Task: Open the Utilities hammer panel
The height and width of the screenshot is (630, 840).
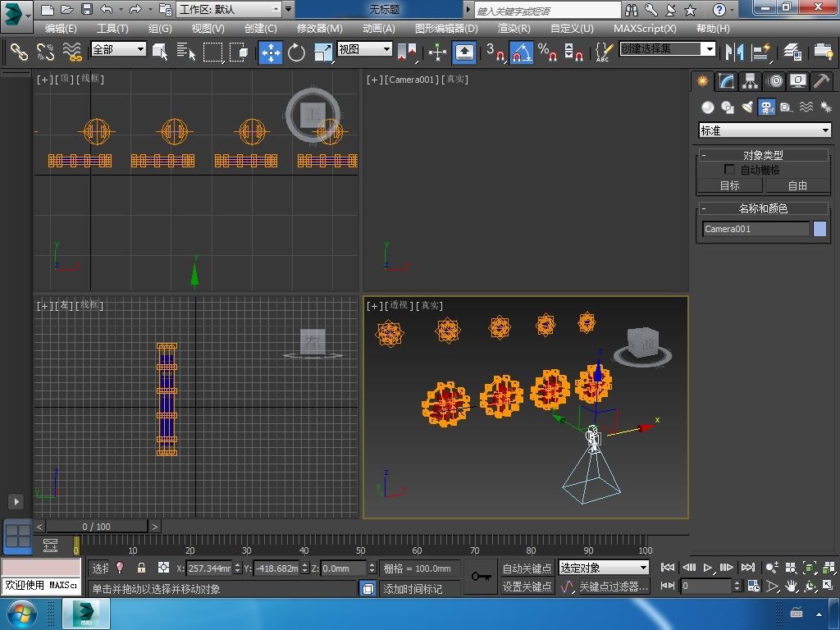Action: coord(821,81)
